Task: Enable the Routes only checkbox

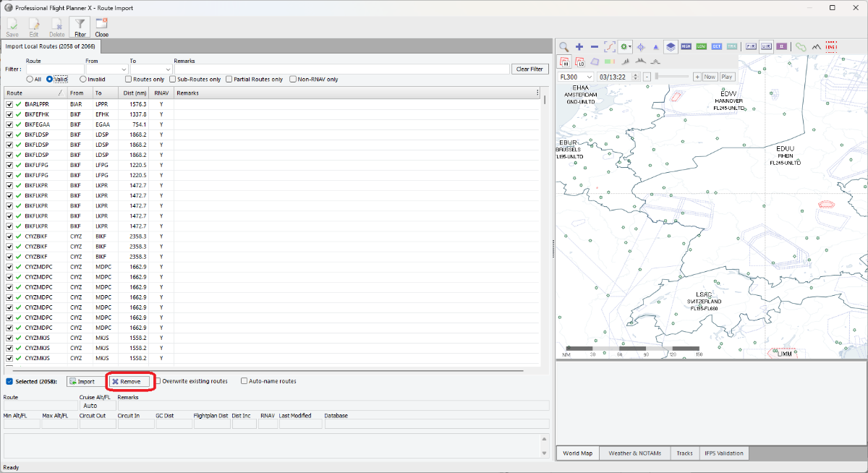Action: point(129,80)
